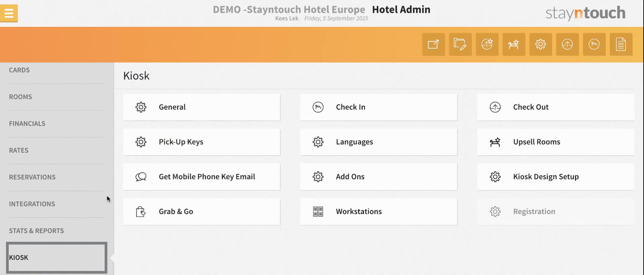Click the gear icon beside Registration
644x275 pixels.
coord(495,212)
